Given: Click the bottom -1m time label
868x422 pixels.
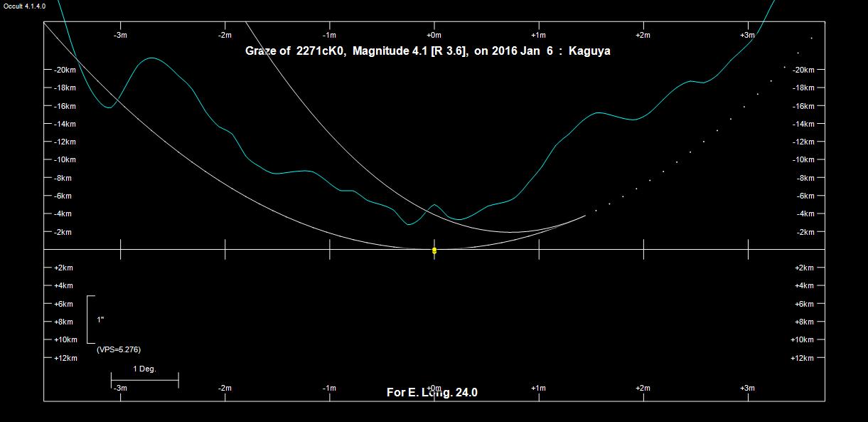Looking at the screenshot, I should [329, 388].
